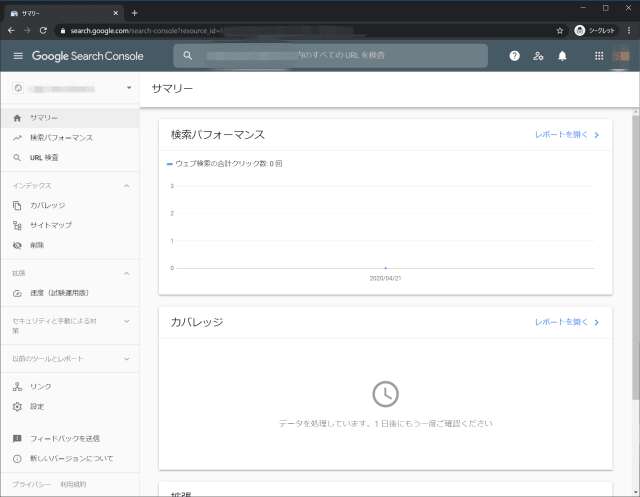
Task: Open the 利用規約 link
Action: pyautogui.click(x=73, y=484)
